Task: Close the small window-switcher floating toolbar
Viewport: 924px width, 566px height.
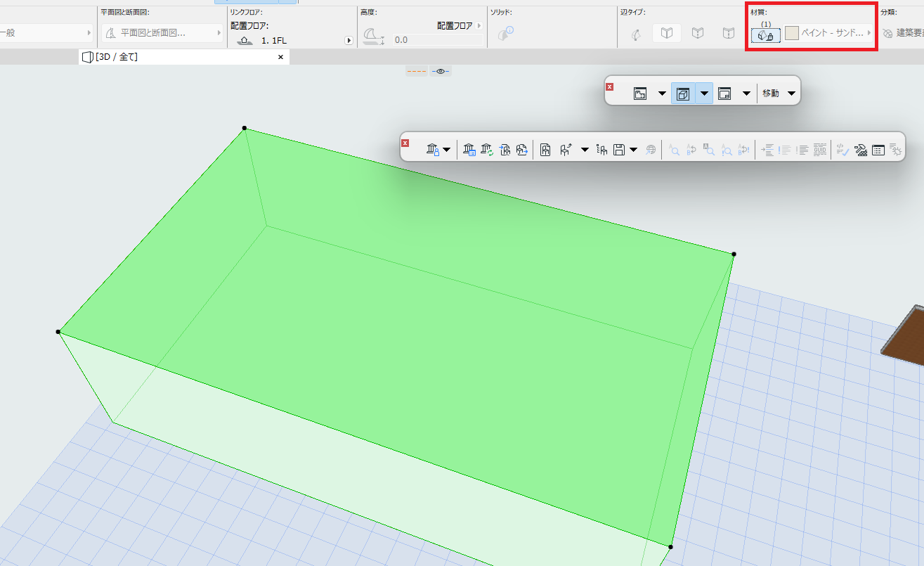Action: coord(610,86)
